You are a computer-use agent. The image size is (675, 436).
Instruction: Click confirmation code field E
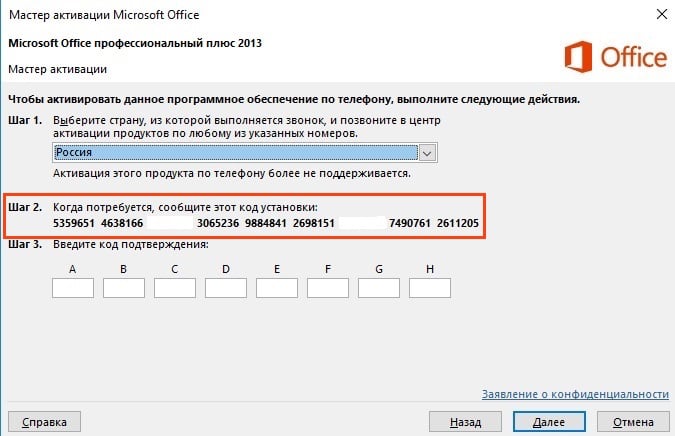(x=277, y=288)
